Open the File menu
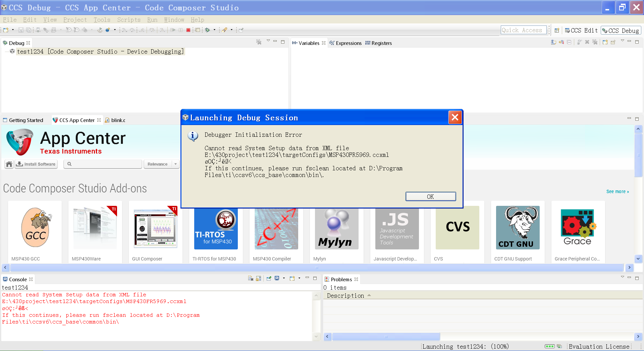The width and height of the screenshot is (644, 351). click(10, 20)
